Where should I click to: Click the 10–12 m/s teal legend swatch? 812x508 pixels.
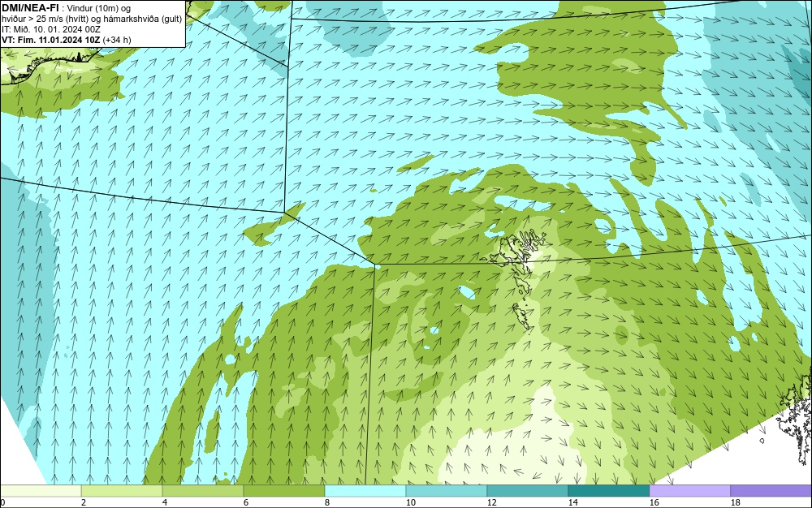pos(447,491)
